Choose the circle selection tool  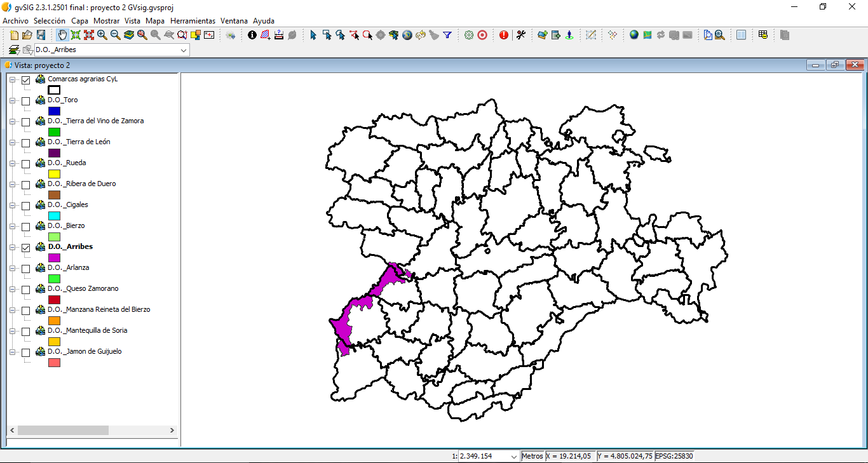pos(367,35)
